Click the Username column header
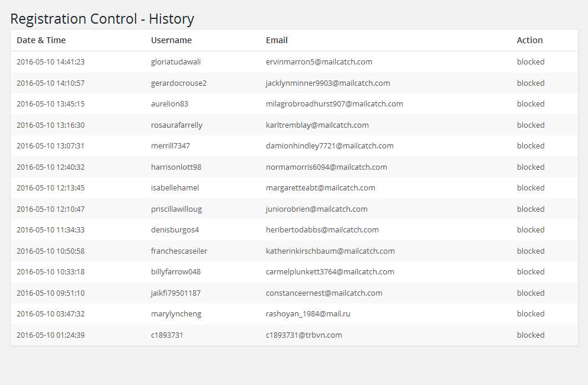 tap(171, 40)
